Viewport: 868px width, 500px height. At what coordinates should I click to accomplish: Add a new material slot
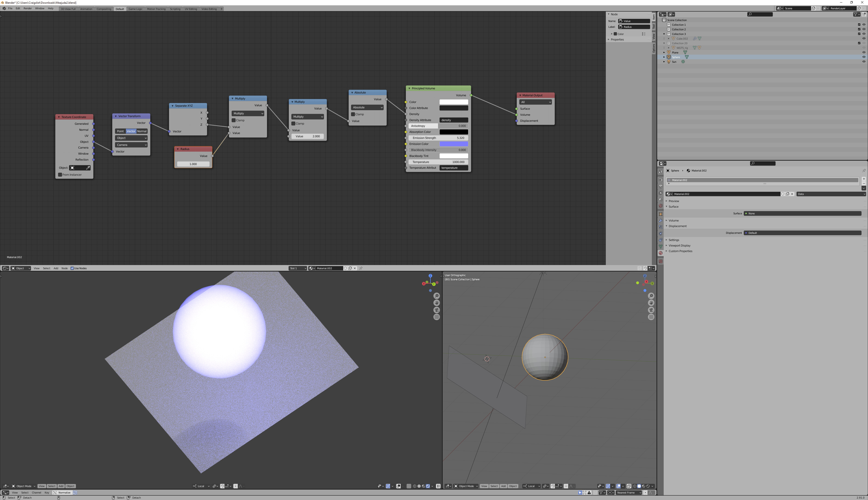tap(864, 179)
